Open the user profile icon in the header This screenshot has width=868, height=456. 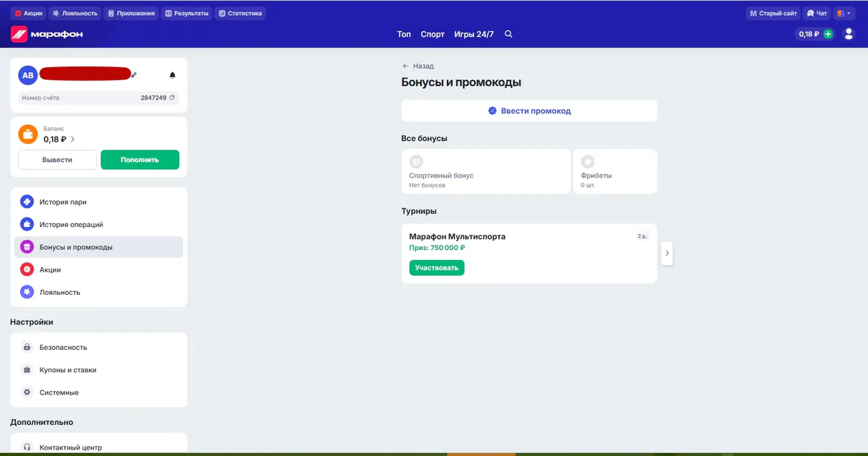click(849, 34)
